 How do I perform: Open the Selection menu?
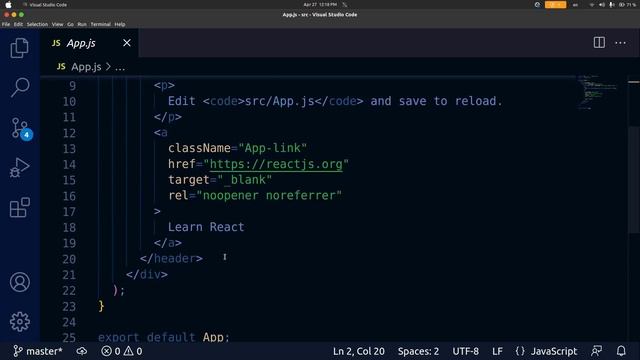(x=37, y=24)
